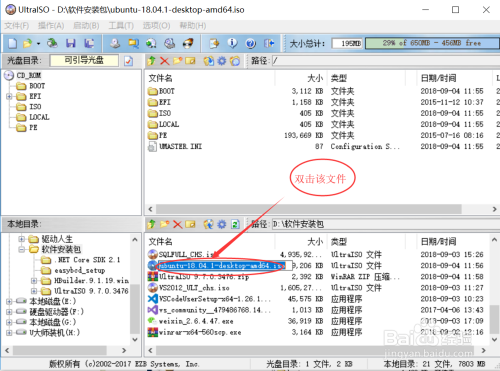
Task: Click the Save As icon
Action: [89, 43]
